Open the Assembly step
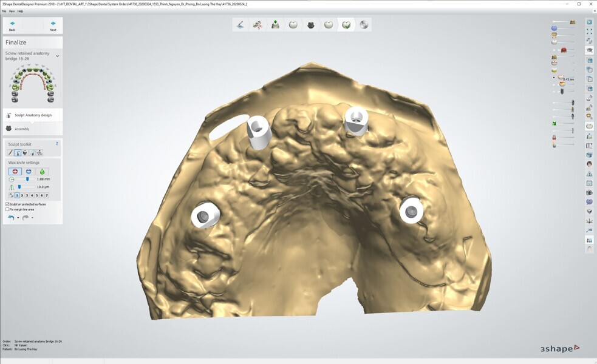The image size is (597, 364). tap(22, 129)
